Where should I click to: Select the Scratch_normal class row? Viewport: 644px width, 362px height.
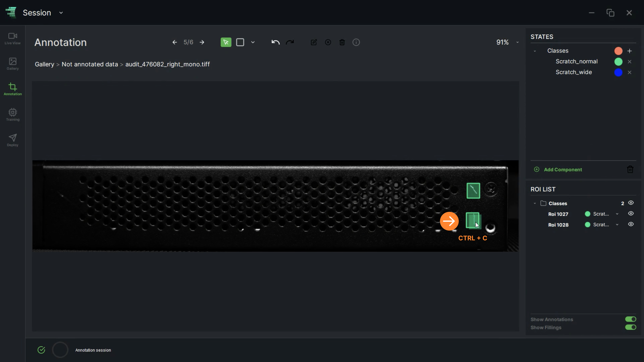coord(576,62)
